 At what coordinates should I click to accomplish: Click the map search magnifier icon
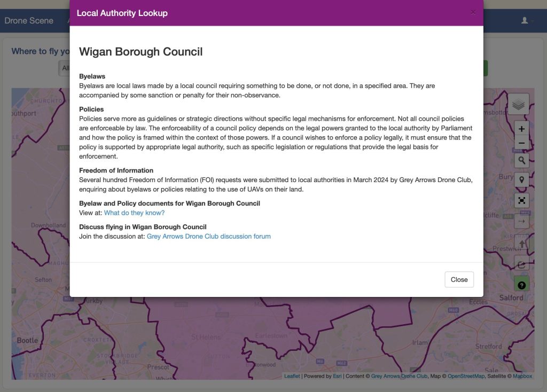tap(521, 160)
